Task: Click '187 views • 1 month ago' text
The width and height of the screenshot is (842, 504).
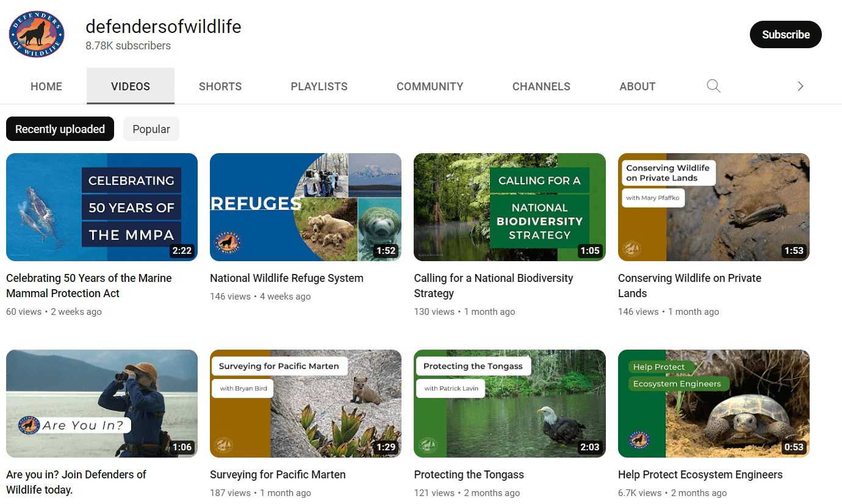Action: [x=261, y=493]
